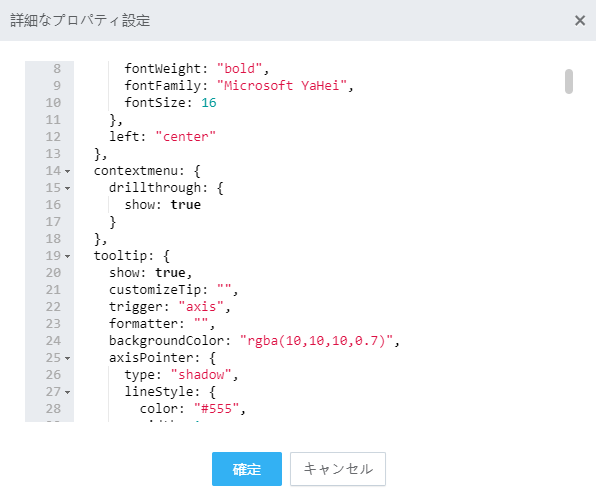
Task: Click the fontFamily property name
Action: (x=163, y=86)
